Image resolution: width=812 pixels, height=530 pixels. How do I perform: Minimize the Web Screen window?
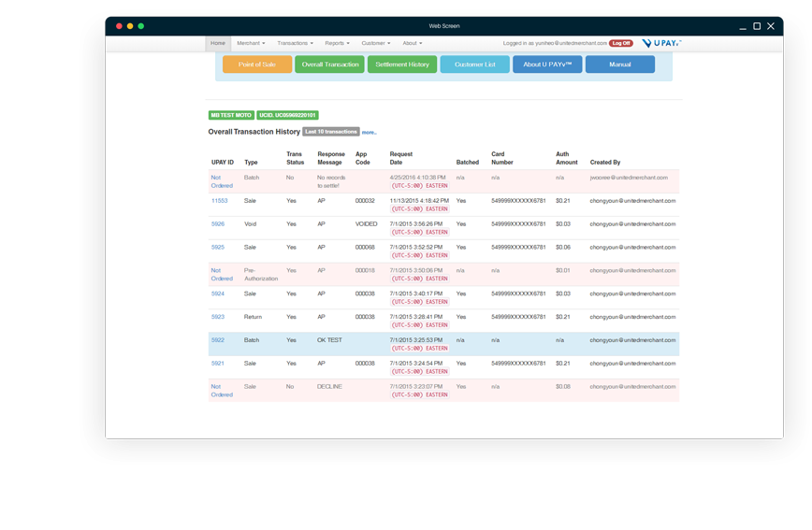pos(743,26)
